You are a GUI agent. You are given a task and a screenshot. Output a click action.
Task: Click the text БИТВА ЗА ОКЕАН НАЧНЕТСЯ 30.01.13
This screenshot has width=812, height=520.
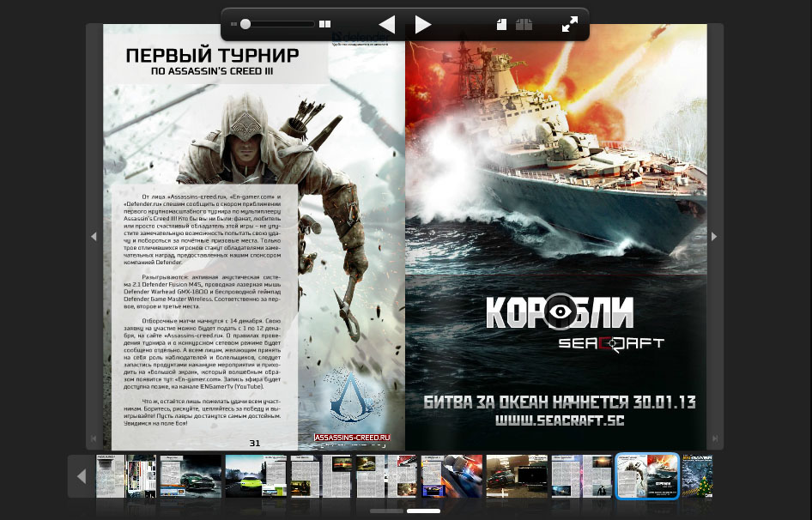(x=560, y=402)
